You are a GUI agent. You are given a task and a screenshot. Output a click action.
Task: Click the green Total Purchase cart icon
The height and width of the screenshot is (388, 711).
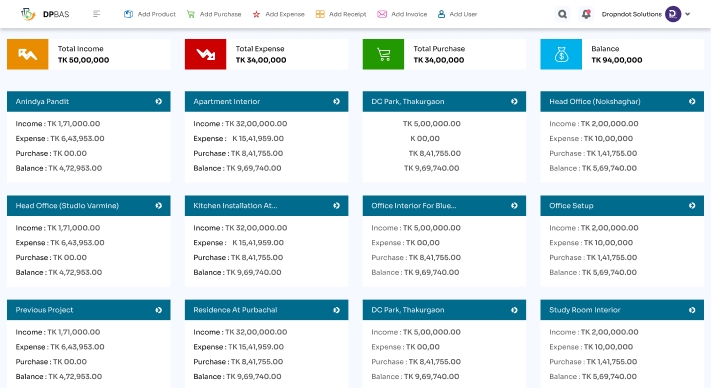click(383, 54)
